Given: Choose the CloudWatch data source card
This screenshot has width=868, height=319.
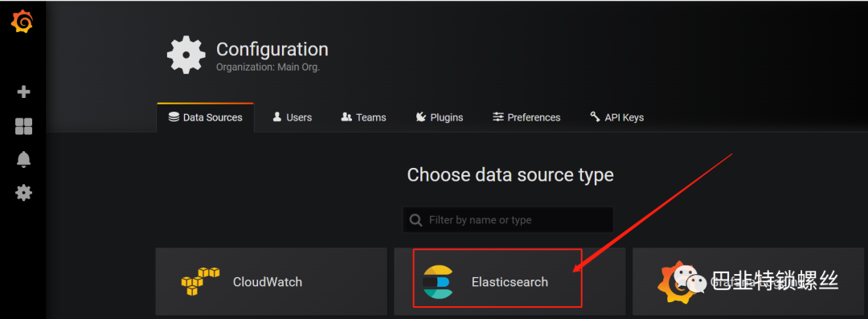Looking at the screenshot, I should click(272, 281).
